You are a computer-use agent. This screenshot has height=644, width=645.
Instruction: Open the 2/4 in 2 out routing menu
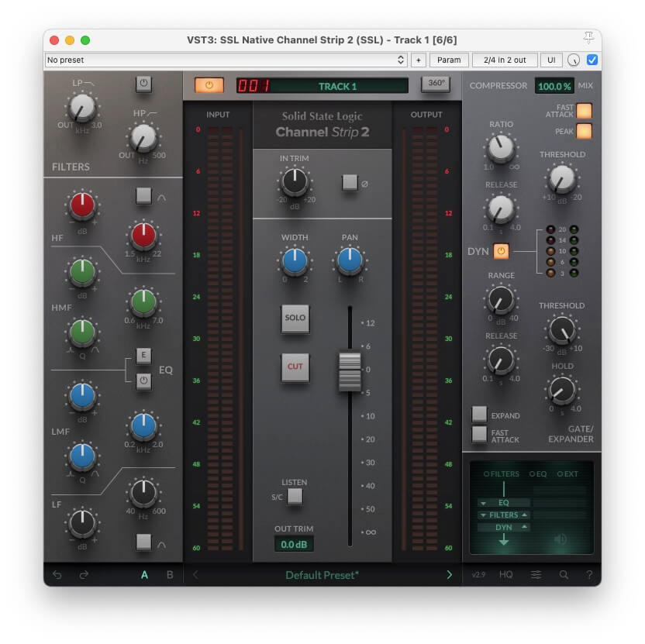click(x=504, y=60)
